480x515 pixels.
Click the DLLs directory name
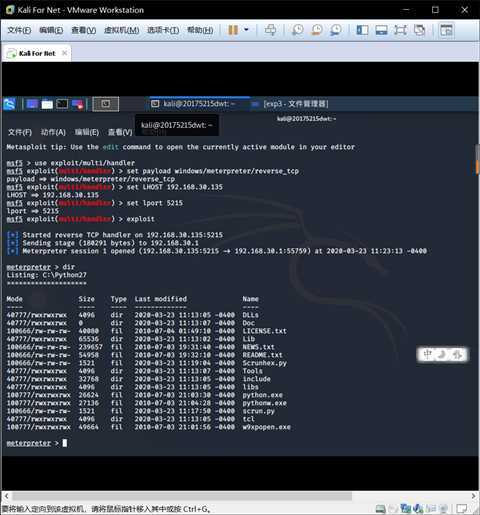point(251,315)
